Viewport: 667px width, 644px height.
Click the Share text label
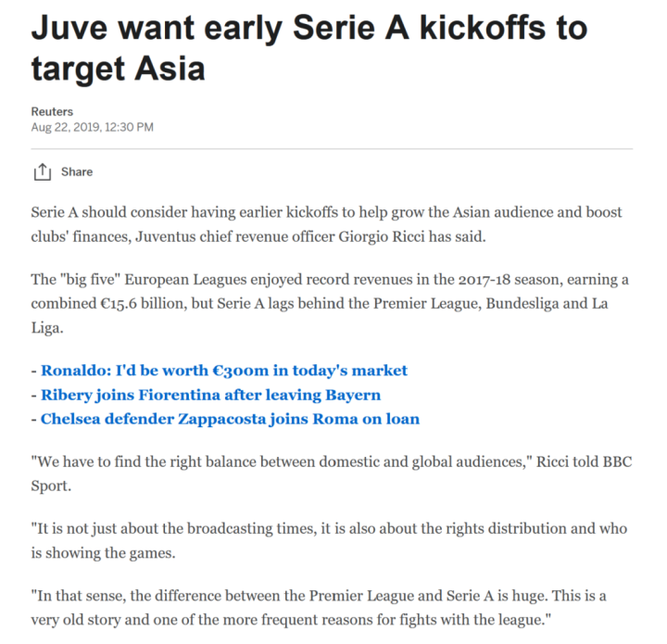(x=77, y=171)
